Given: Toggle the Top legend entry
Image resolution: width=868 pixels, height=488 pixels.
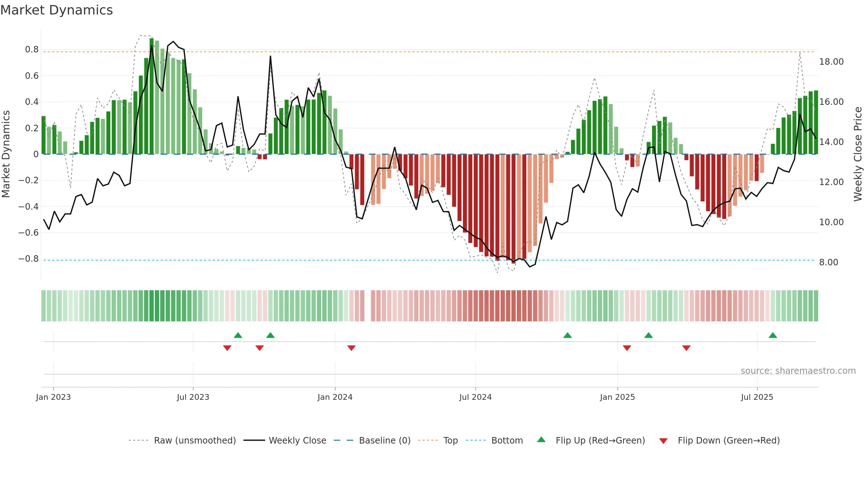Looking at the screenshot, I should pos(438,440).
